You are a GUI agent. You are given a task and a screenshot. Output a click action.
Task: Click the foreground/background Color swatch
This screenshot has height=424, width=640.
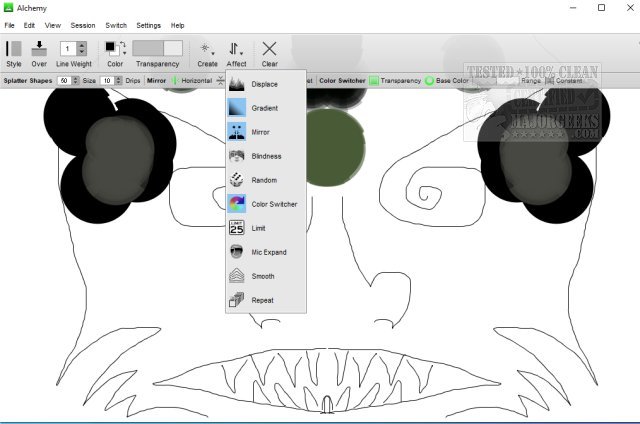pyautogui.click(x=112, y=49)
